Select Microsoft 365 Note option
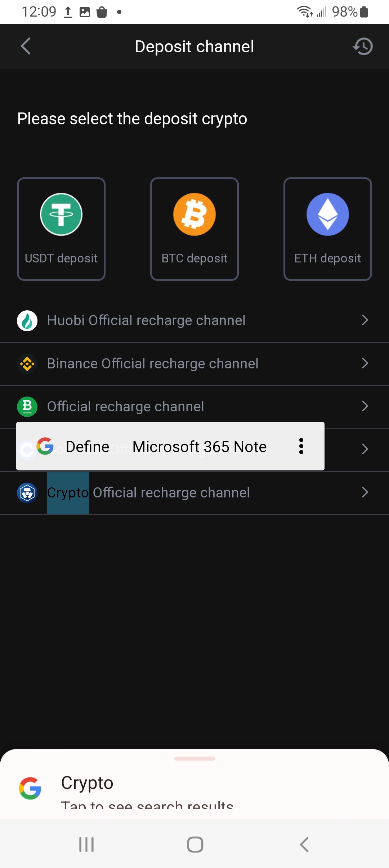The height and width of the screenshot is (868, 389). (x=200, y=447)
